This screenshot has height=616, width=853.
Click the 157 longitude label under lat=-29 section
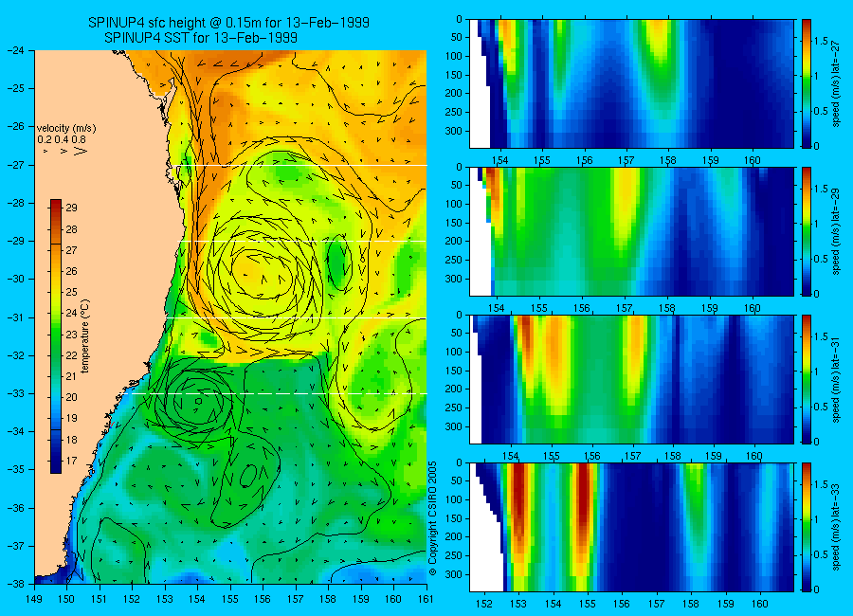click(626, 308)
